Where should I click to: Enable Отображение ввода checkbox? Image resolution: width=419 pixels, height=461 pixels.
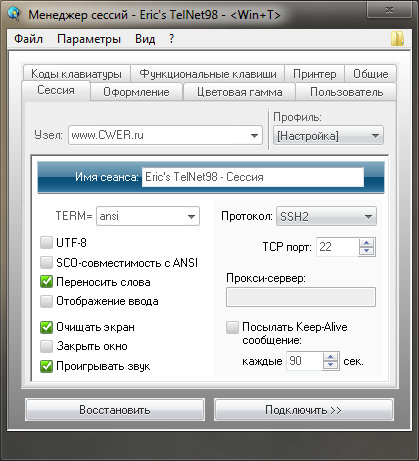click(46, 301)
